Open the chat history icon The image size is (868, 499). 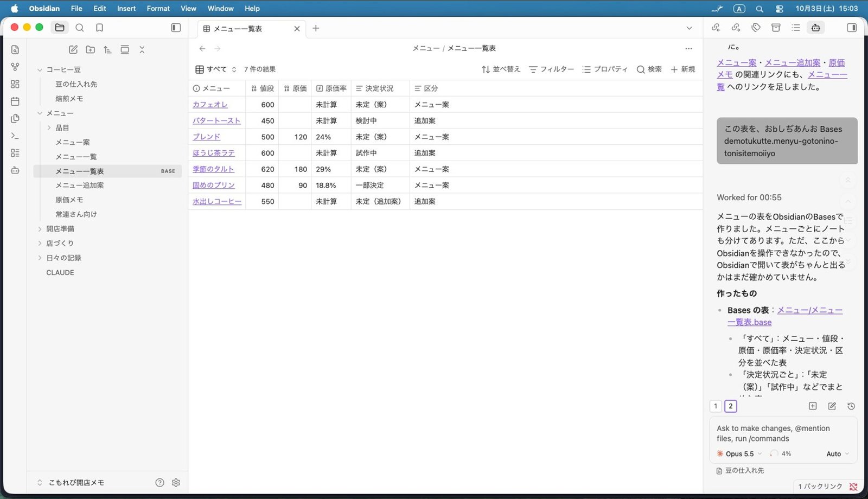click(851, 406)
